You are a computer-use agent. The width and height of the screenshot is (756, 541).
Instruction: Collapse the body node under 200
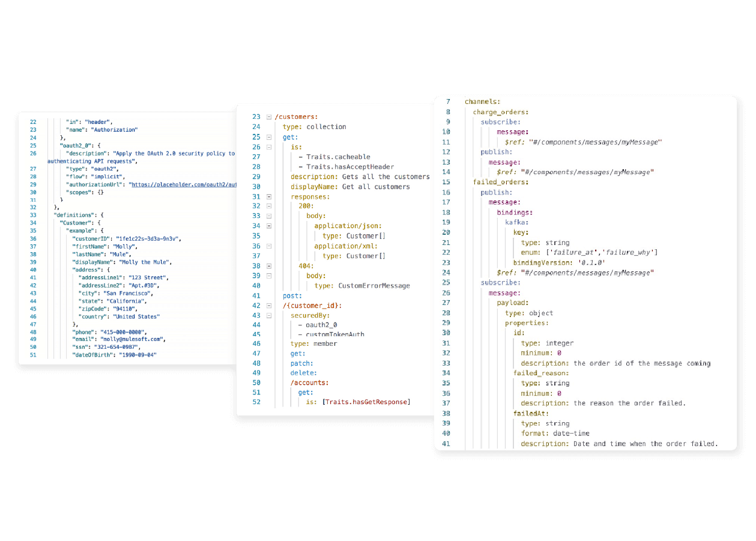click(268, 216)
